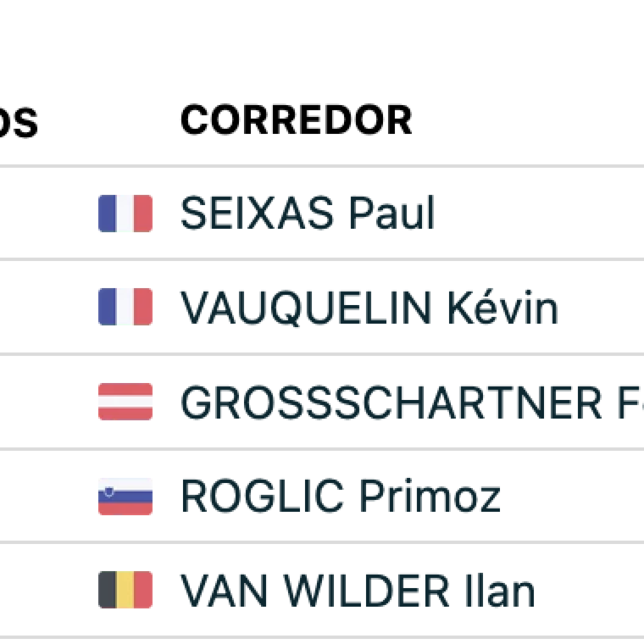This screenshot has height=644, width=644.
Task: Go to ROGLIC Primoz's rider page
Action: pyautogui.click(x=340, y=496)
